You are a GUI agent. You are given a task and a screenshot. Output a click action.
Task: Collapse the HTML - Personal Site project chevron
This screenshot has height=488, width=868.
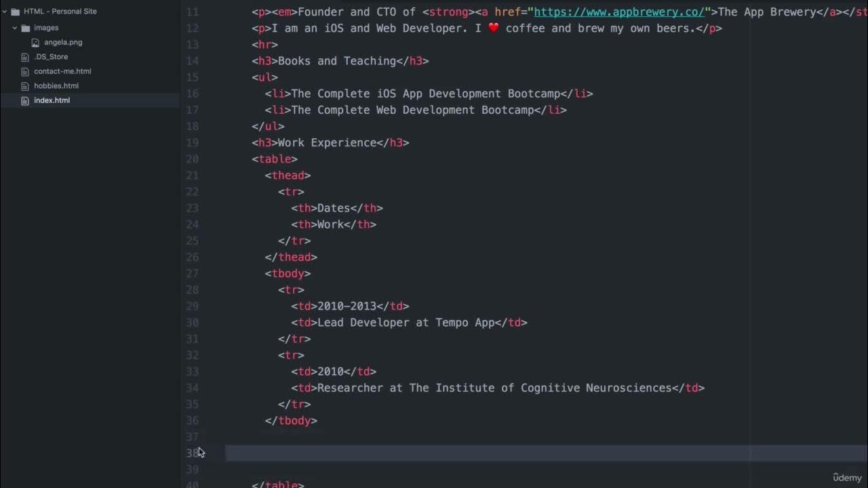pyautogui.click(x=5, y=12)
